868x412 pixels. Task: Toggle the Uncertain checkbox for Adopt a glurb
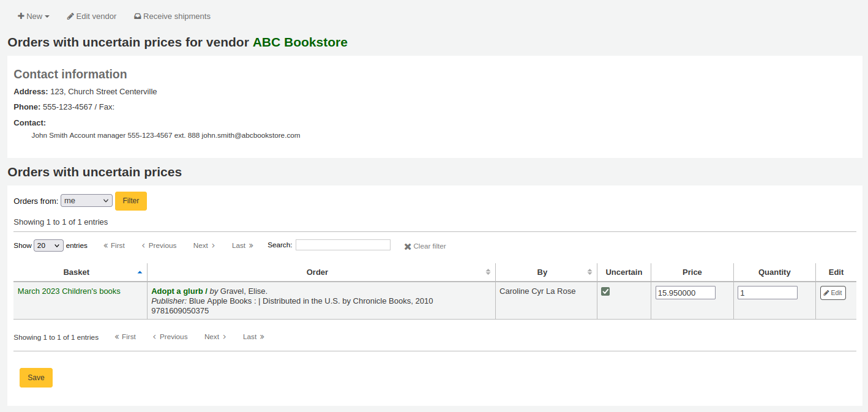click(605, 291)
